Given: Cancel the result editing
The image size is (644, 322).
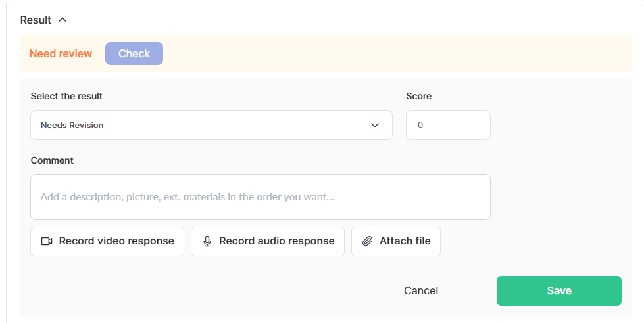Looking at the screenshot, I should 421,290.
